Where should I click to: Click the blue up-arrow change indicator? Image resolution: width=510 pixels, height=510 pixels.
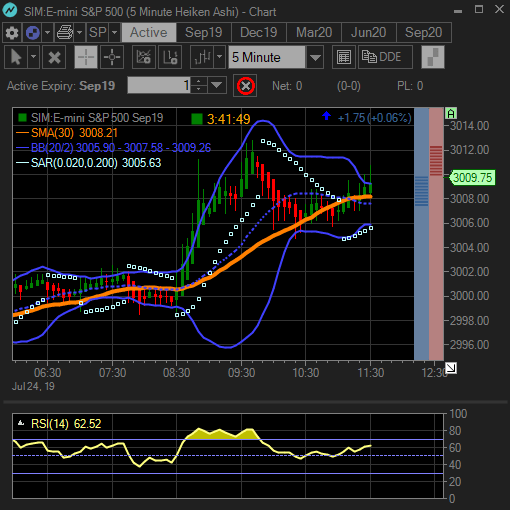[326, 116]
